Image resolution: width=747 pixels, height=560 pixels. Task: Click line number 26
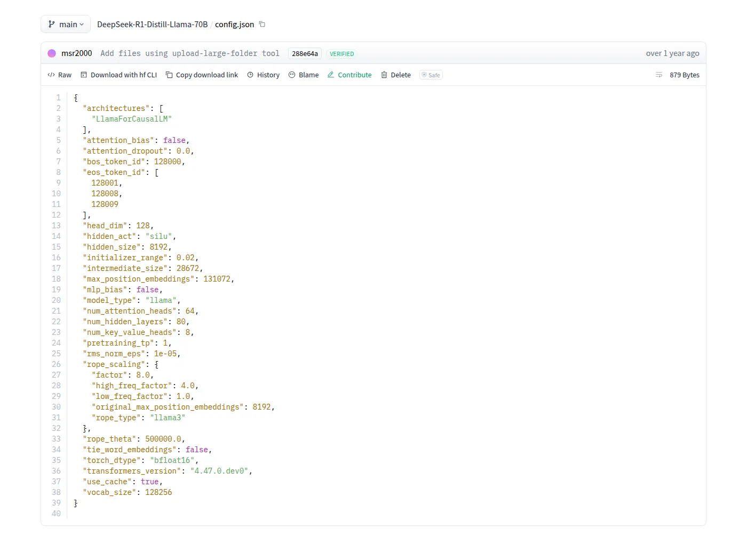click(x=57, y=364)
